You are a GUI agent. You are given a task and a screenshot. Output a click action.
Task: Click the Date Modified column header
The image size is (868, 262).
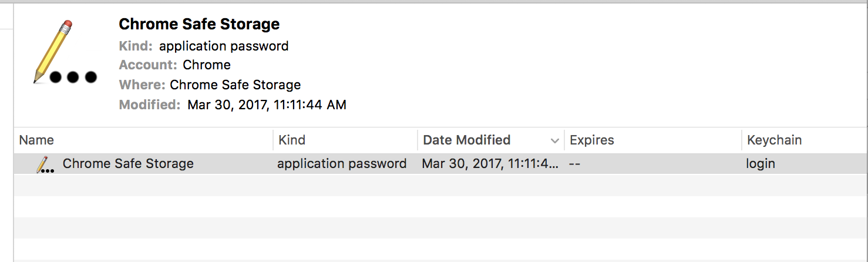pos(466,140)
